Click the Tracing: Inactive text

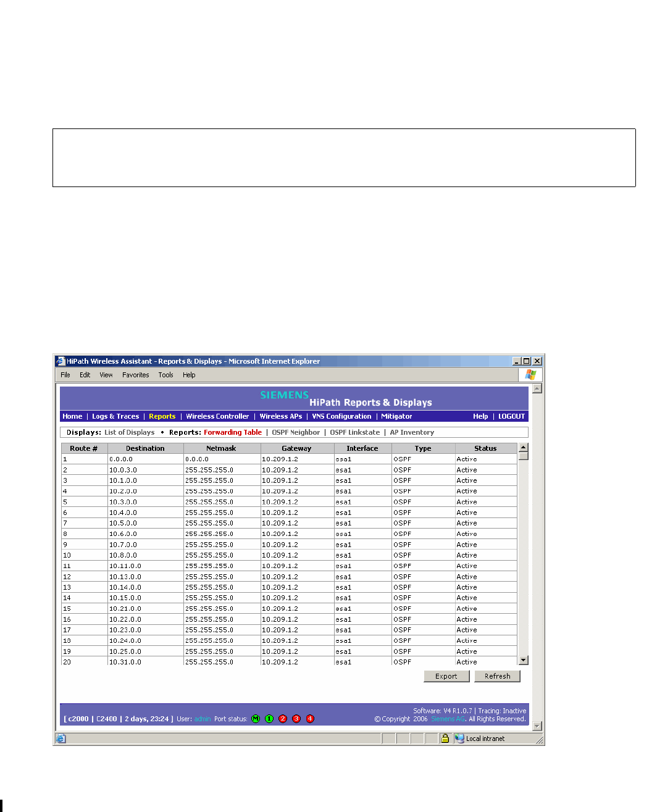tap(502, 711)
